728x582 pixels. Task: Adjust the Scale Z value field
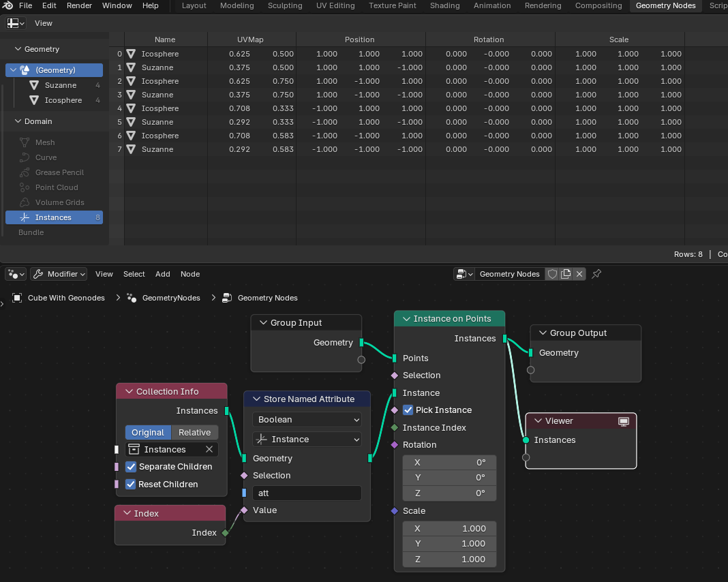(x=449, y=560)
